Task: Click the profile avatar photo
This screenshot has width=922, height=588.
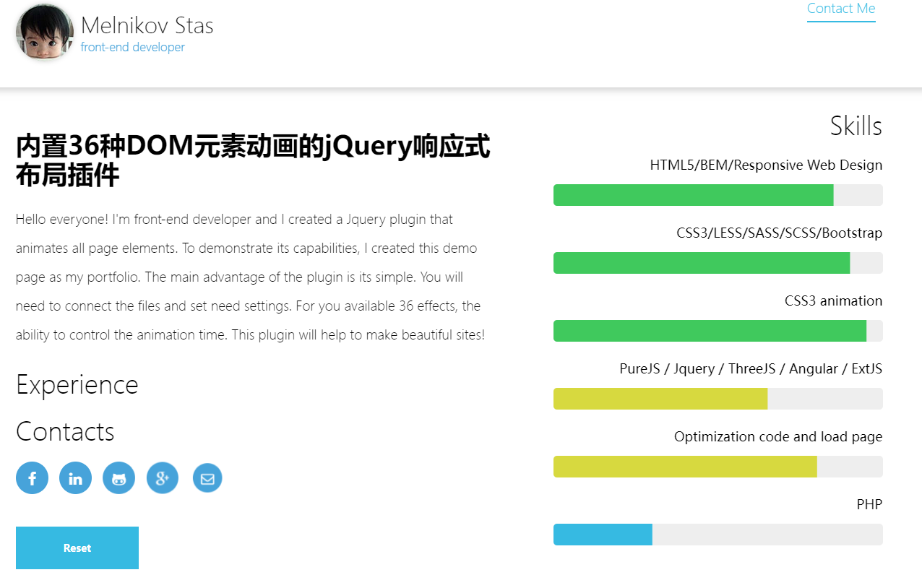Action: pos(45,33)
